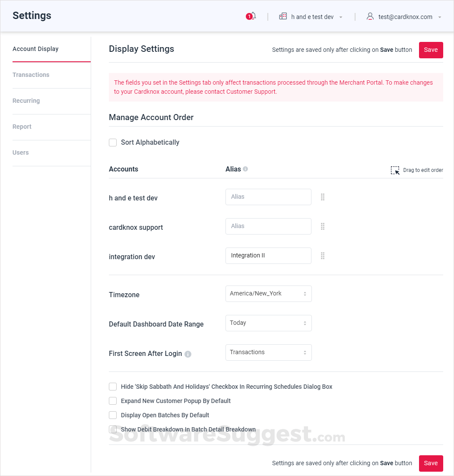Switch to the Transactions settings tab

click(x=31, y=75)
